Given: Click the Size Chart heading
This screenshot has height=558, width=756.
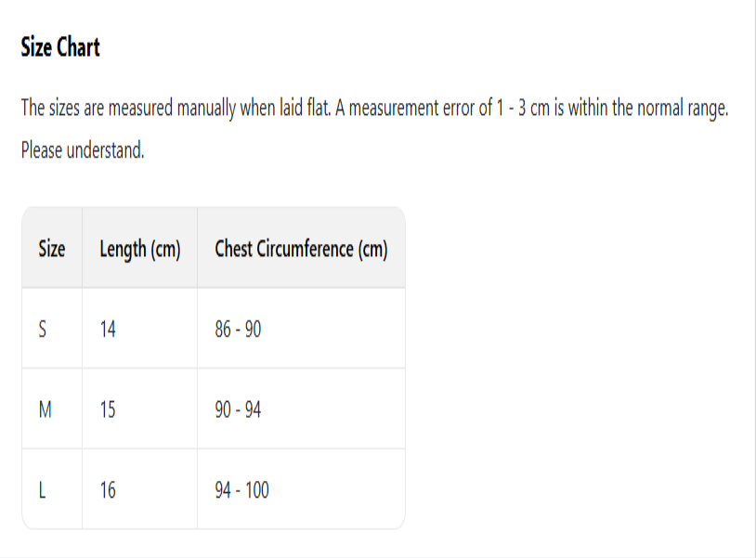Looking at the screenshot, I should (x=60, y=48).
